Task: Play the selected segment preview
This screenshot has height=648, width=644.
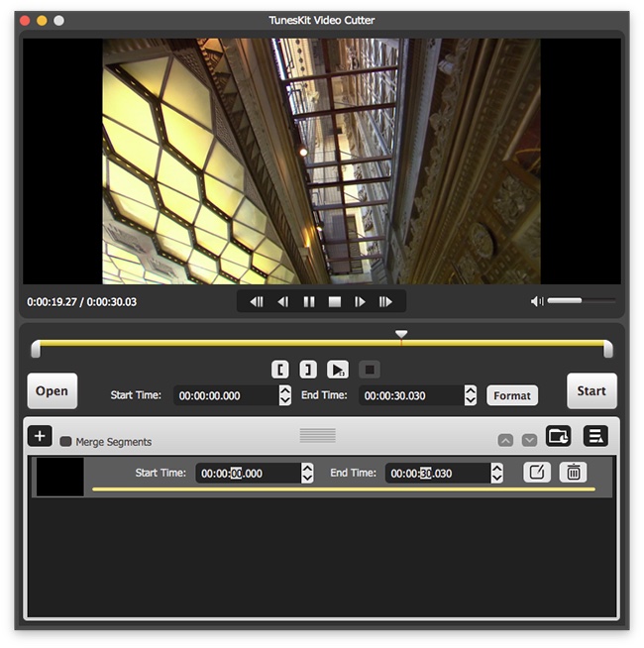Action: coord(338,370)
